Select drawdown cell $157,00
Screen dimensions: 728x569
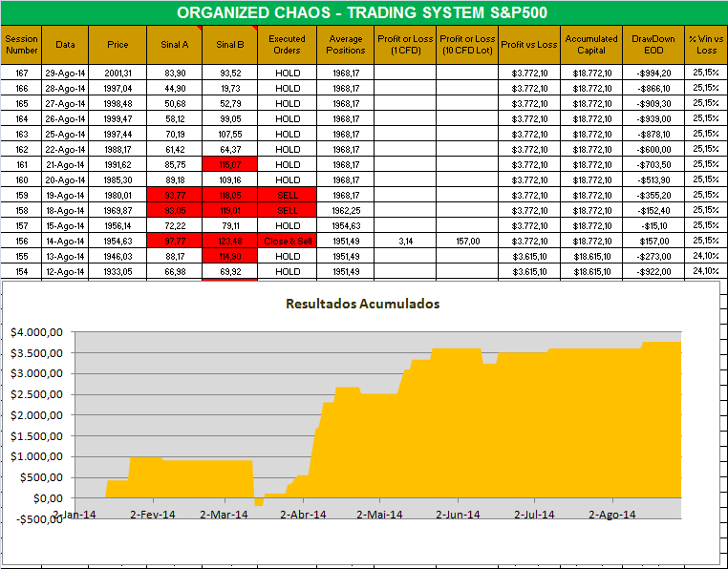[x=653, y=241]
